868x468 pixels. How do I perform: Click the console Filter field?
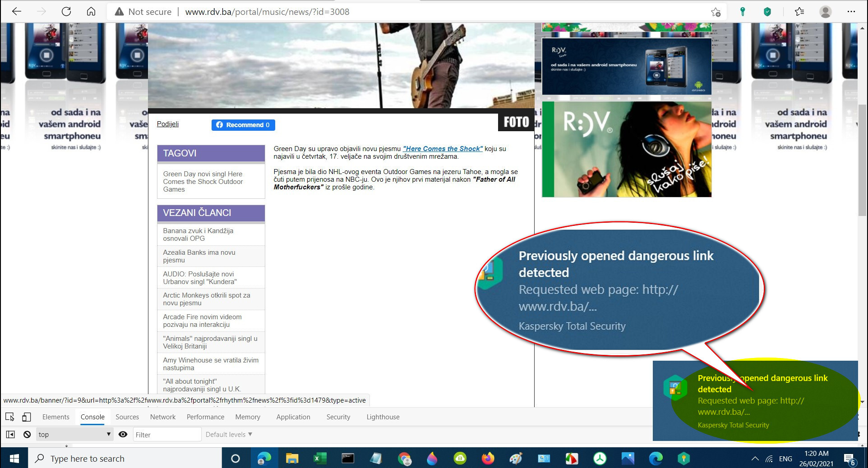(x=167, y=435)
